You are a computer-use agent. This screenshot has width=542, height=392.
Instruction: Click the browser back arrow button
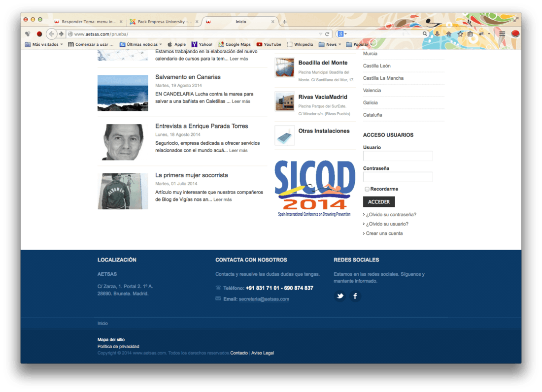51,34
